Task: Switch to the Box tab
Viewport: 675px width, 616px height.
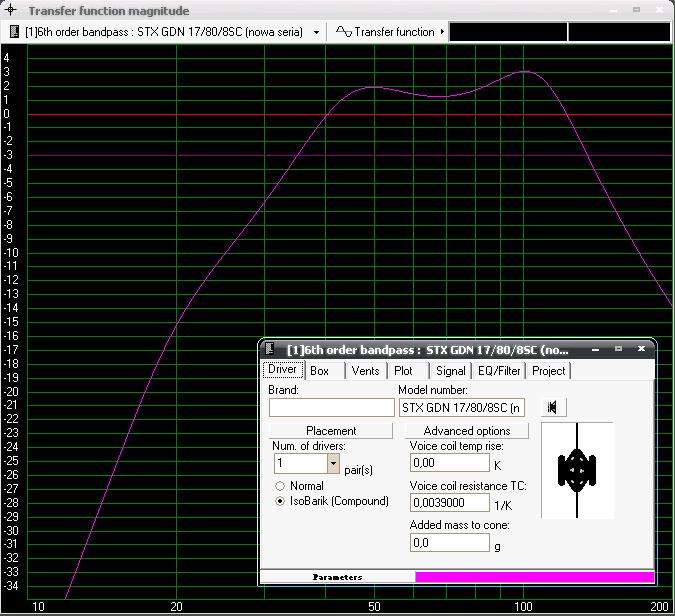Action: [319, 370]
